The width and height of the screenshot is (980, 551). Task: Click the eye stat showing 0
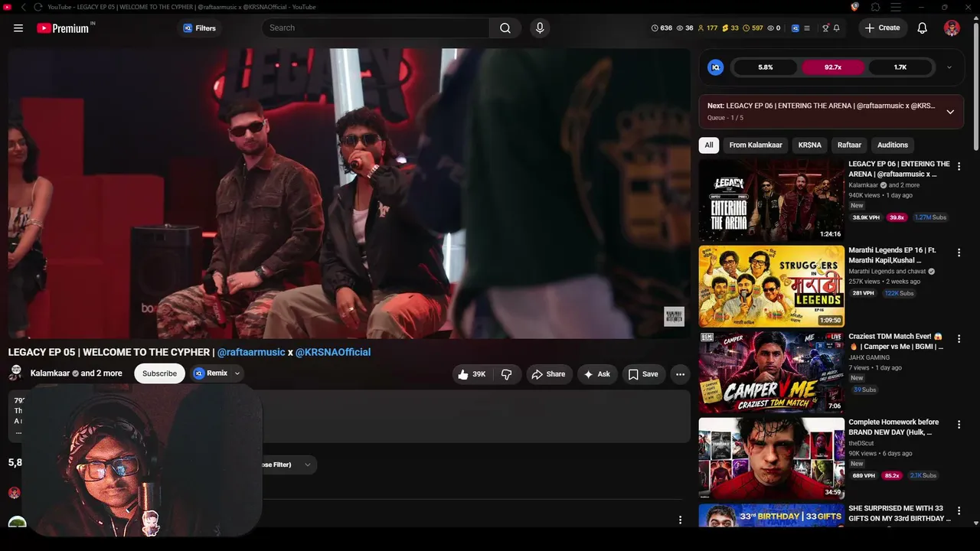774,28
